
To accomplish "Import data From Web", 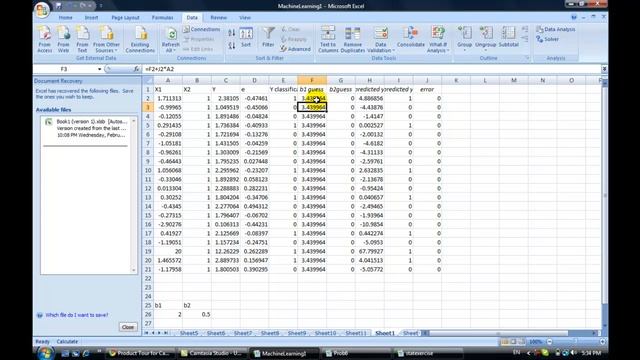I will (63, 39).
